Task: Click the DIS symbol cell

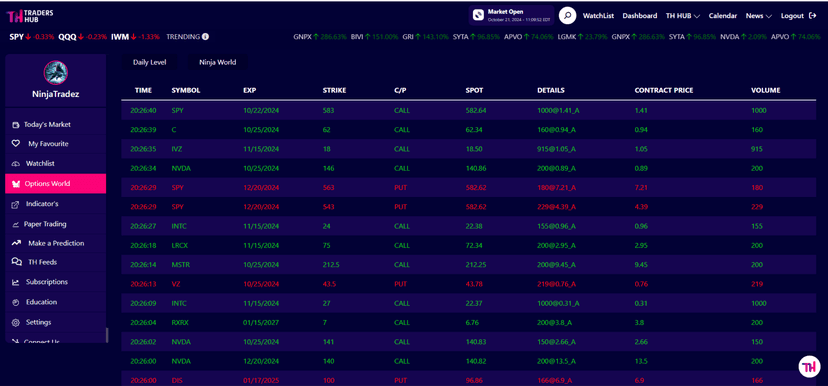Action: (177, 380)
